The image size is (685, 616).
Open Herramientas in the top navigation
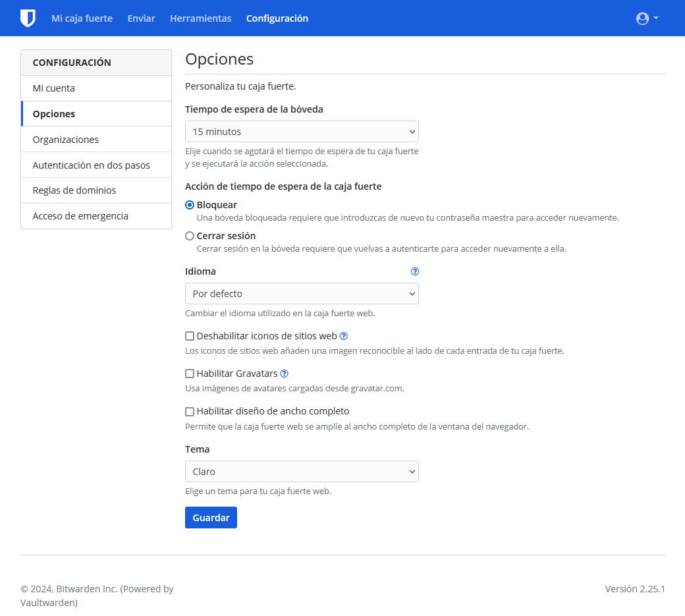click(200, 18)
